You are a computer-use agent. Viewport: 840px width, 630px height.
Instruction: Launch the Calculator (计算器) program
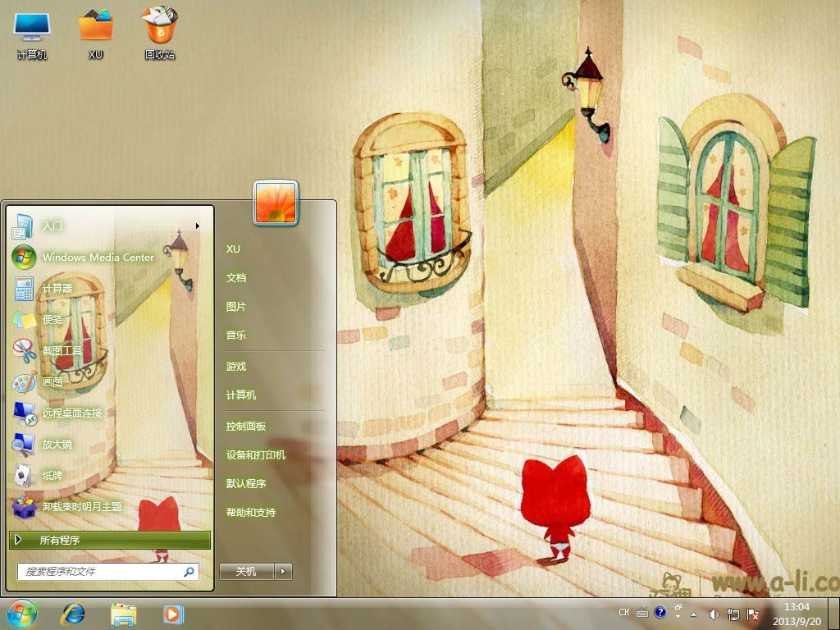(x=57, y=289)
